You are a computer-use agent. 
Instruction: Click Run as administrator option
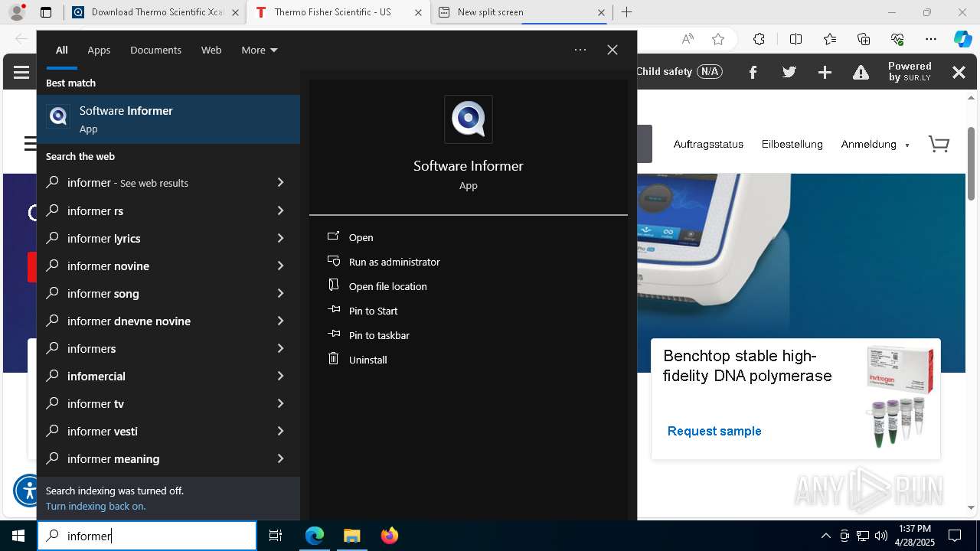coord(394,262)
